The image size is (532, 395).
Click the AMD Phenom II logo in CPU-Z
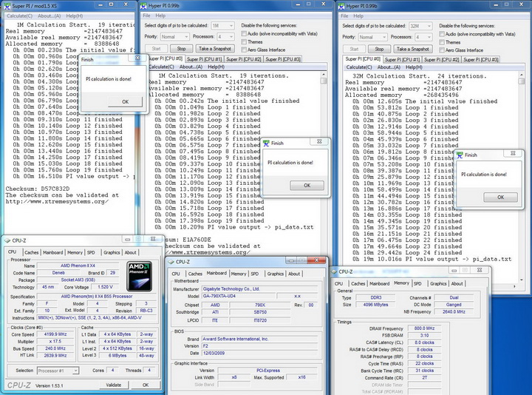139,276
